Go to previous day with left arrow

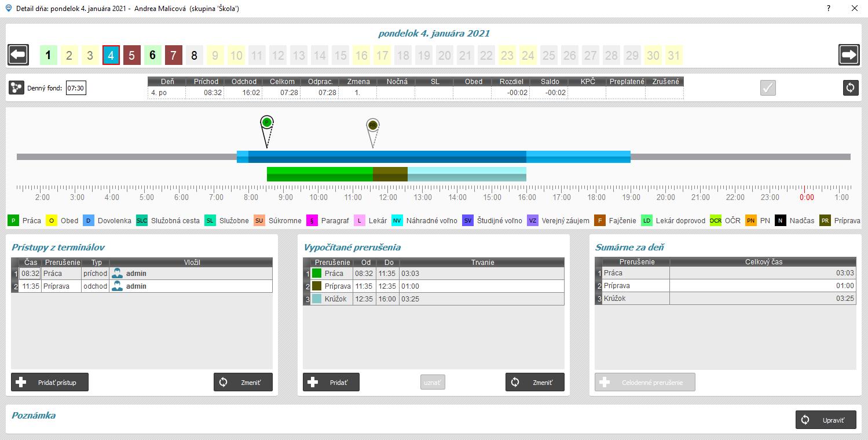[19, 55]
